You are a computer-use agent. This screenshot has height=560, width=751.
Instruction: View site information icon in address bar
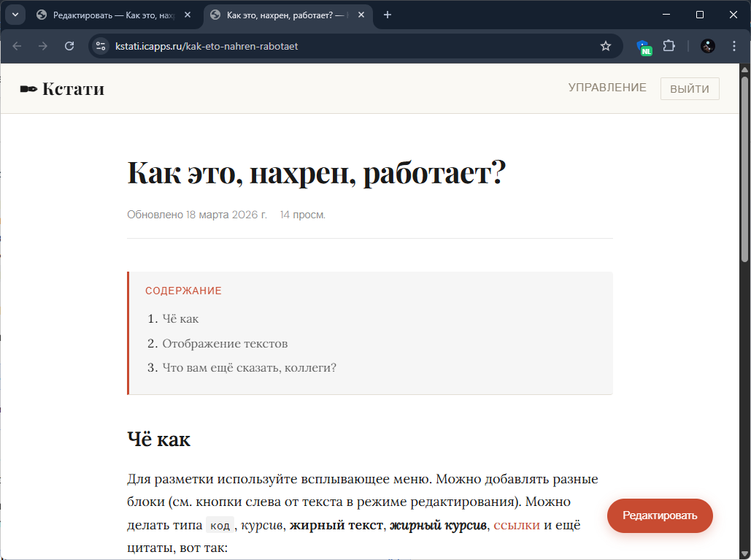101,46
